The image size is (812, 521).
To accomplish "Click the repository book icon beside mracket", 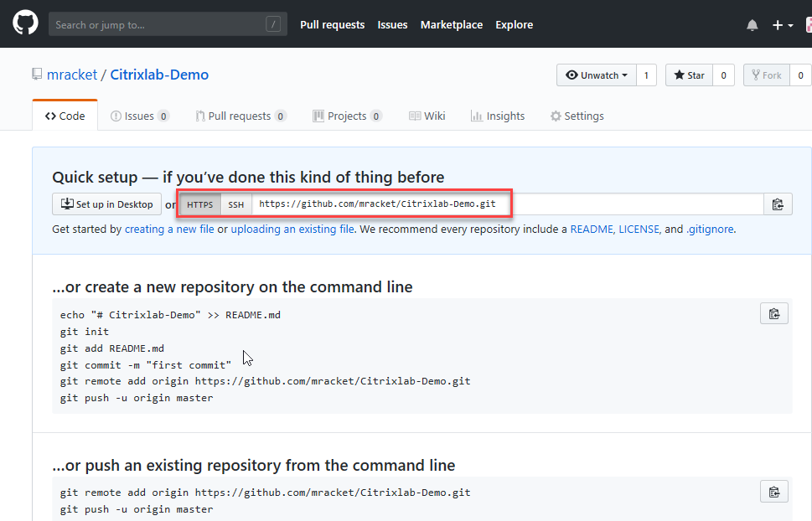I will pyautogui.click(x=37, y=75).
